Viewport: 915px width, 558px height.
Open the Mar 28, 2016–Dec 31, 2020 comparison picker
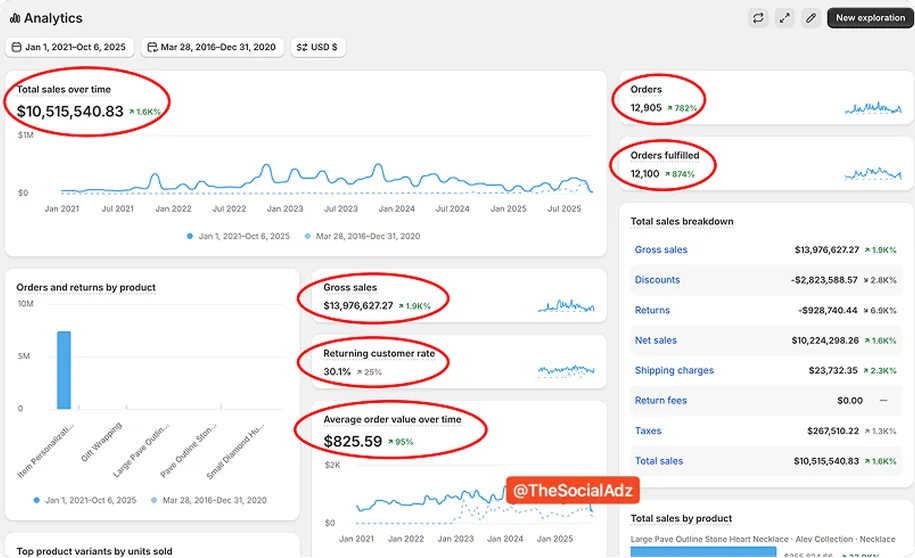(x=212, y=47)
